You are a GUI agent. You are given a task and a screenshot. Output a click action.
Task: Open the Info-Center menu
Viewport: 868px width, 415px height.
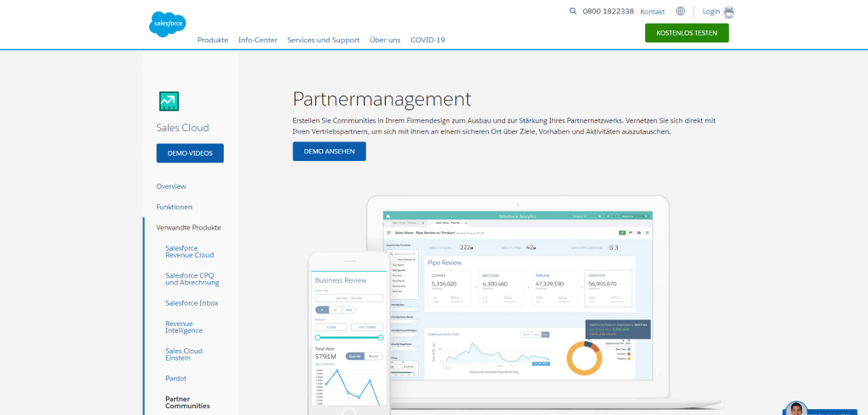click(x=258, y=40)
